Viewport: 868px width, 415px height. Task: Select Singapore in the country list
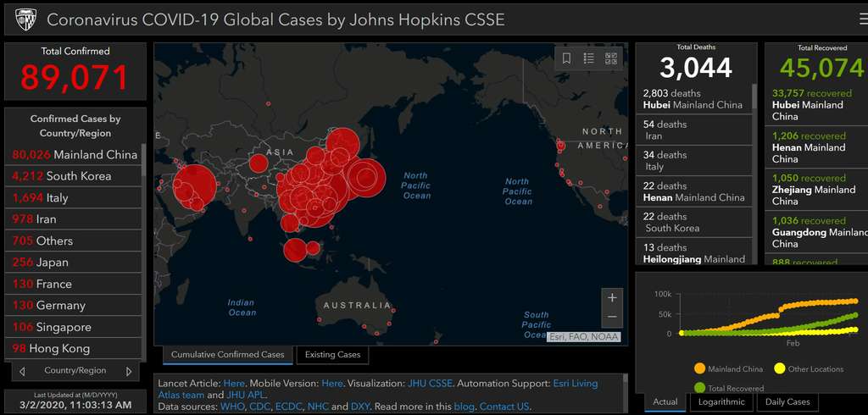tap(75, 327)
